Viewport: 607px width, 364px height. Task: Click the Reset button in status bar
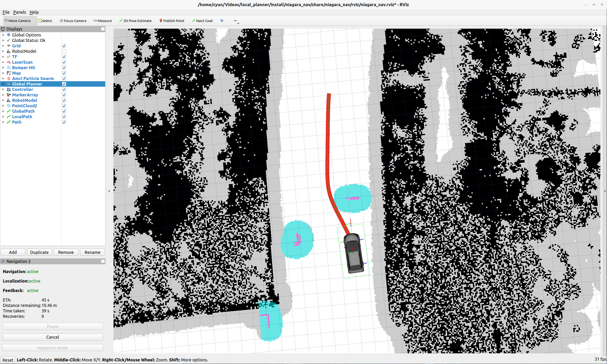pyautogui.click(x=8, y=360)
